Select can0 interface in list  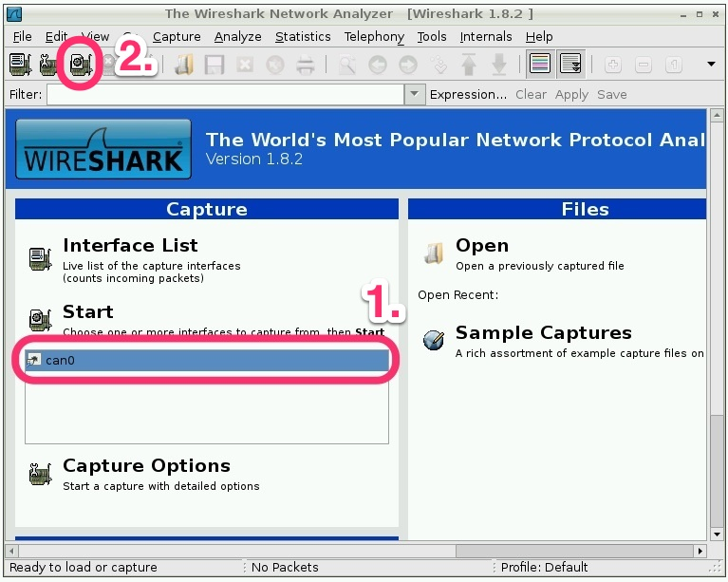(207, 360)
